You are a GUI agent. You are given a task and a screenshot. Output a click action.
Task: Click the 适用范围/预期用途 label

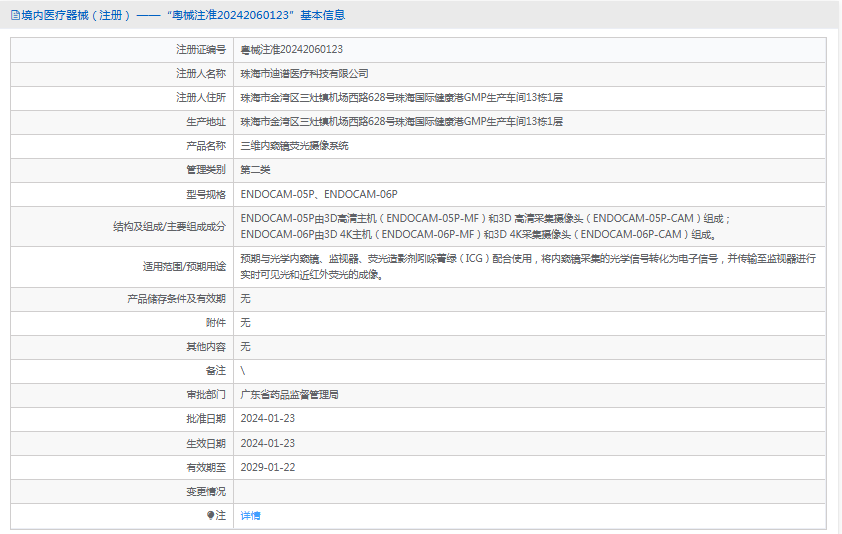pyautogui.click(x=184, y=267)
